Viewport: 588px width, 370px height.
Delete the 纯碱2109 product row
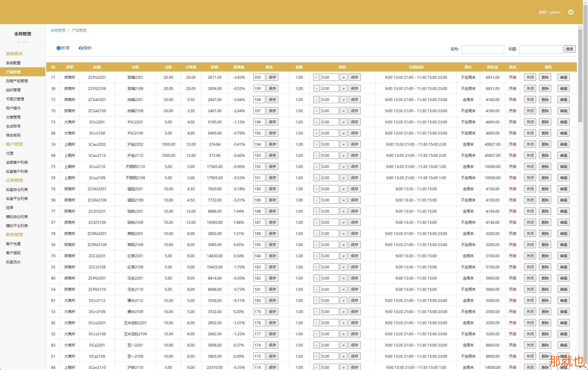[x=545, y=111]
